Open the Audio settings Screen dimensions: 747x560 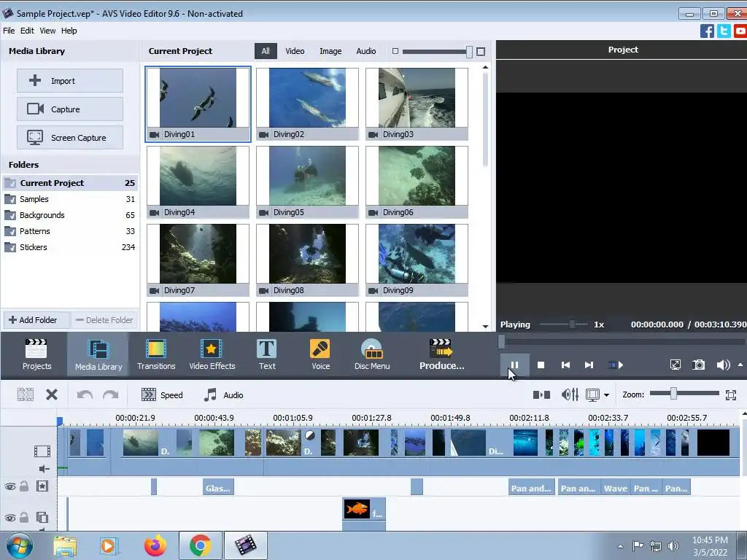pyautogui.click(x=223, y=394)
